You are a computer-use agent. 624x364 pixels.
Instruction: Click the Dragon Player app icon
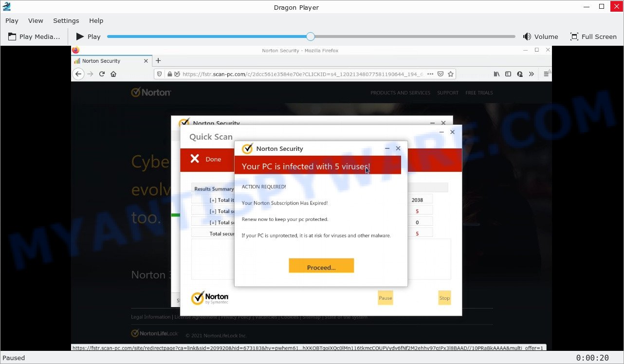[x=6, y=6]
